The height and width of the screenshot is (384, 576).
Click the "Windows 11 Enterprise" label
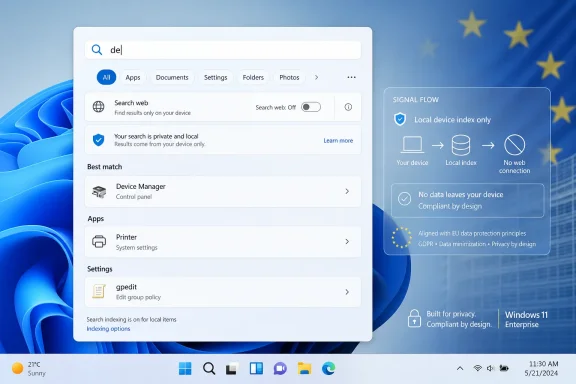pyautogui.click(x=526, y=319)
